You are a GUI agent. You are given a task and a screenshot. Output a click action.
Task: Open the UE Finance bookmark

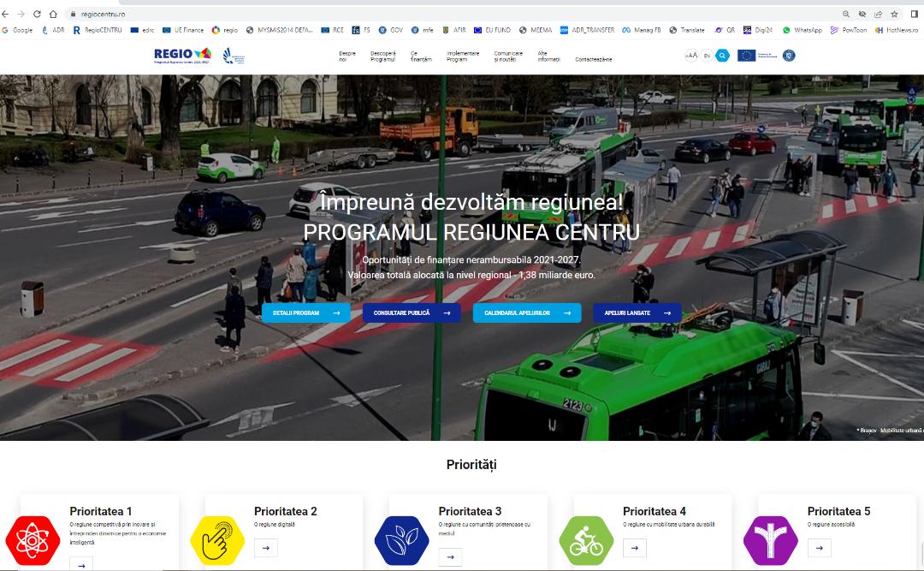(183, 30)
